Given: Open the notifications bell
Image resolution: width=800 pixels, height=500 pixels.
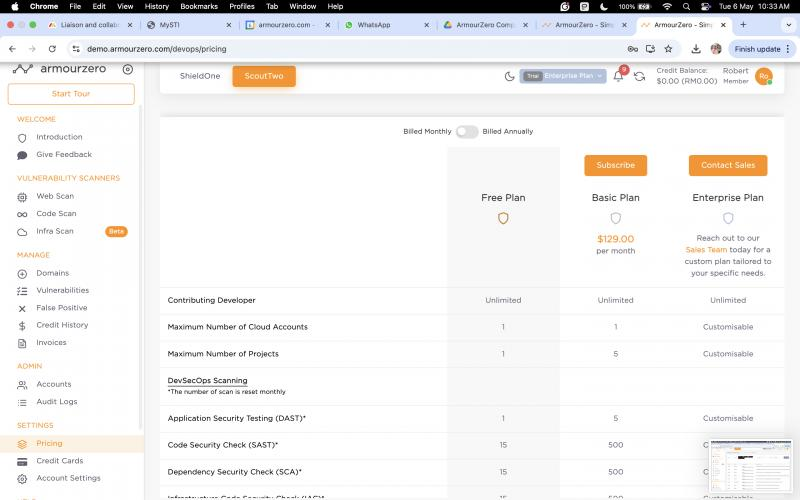Looking at the screenshot, I should point(618,76).
